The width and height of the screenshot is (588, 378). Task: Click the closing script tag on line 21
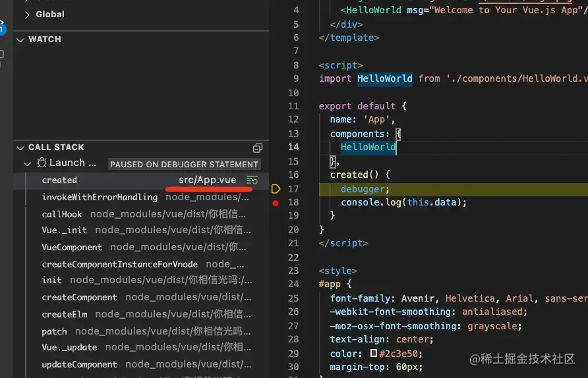(x=343, y=243)
